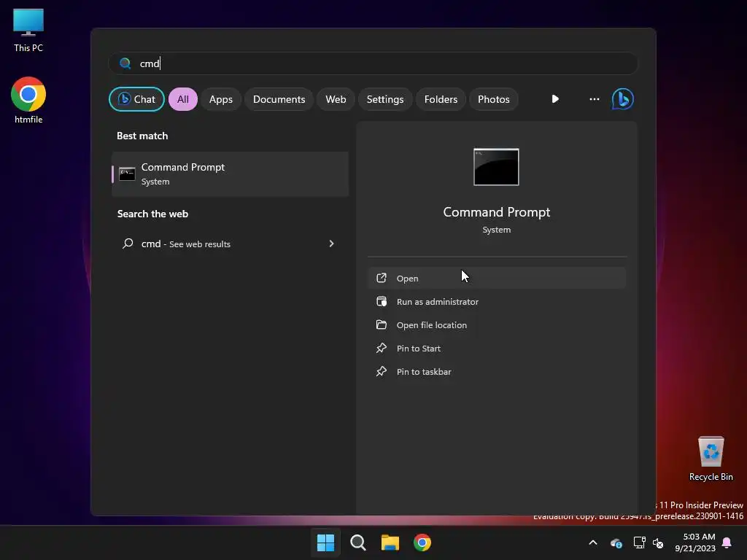Image resolution: width=747 pixels, height=560 pixels.
Task: Click the notification bell icon
Action: click(x=727, y=542)
